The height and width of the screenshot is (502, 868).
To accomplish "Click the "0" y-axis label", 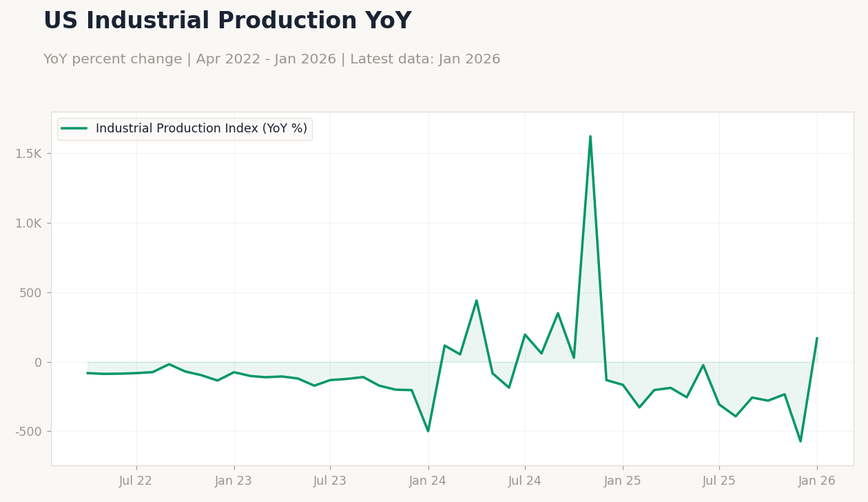I will (x=39, y=363).
